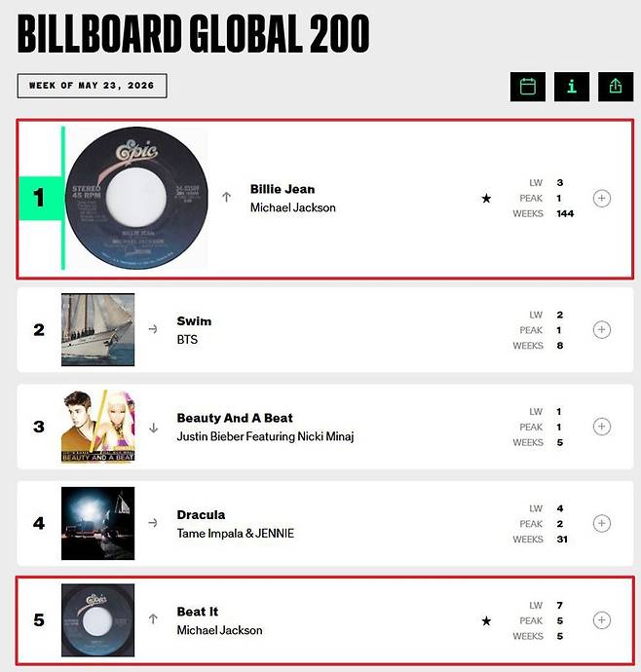Image resolution: width=641 pixels, height=672 pixels.
Task: Click the star icon beside Beat It
Action: click(x=486, y=621)
